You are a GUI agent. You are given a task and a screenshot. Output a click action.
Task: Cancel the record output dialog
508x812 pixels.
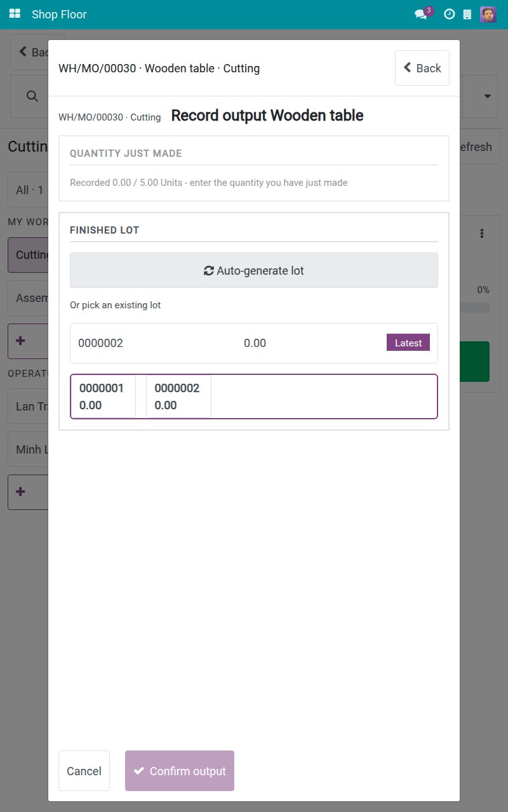tap(84, 771)
